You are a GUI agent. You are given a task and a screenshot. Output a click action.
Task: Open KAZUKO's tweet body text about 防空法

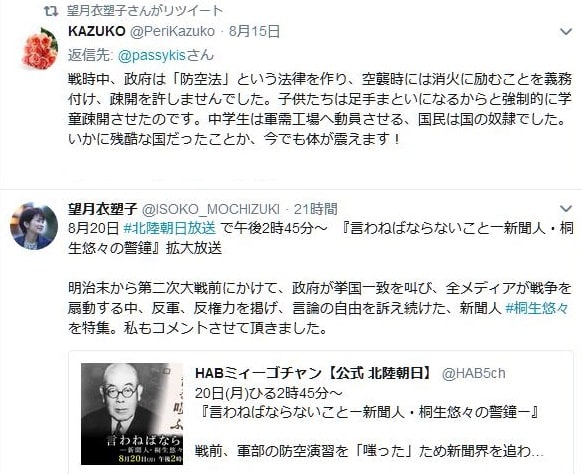320,109
